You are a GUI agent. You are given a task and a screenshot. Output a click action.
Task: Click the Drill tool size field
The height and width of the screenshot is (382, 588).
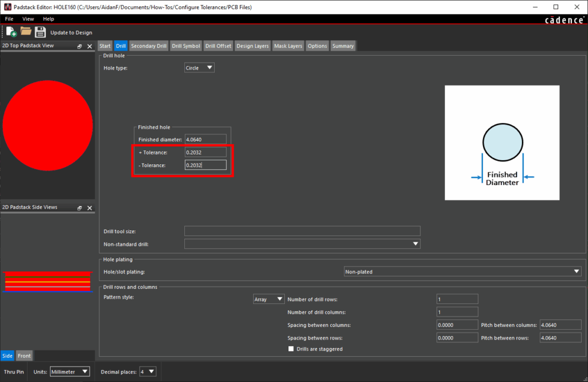point(302,231)
